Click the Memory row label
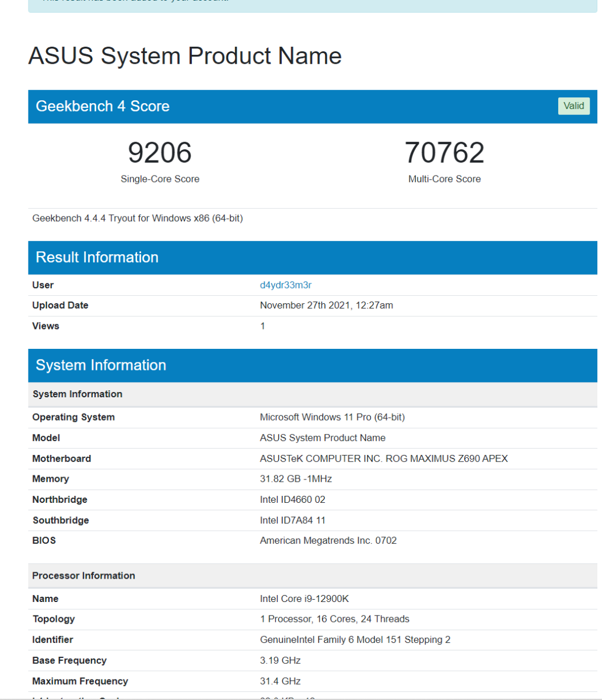Viewport: 602px width, 700px height. point(51,479)
